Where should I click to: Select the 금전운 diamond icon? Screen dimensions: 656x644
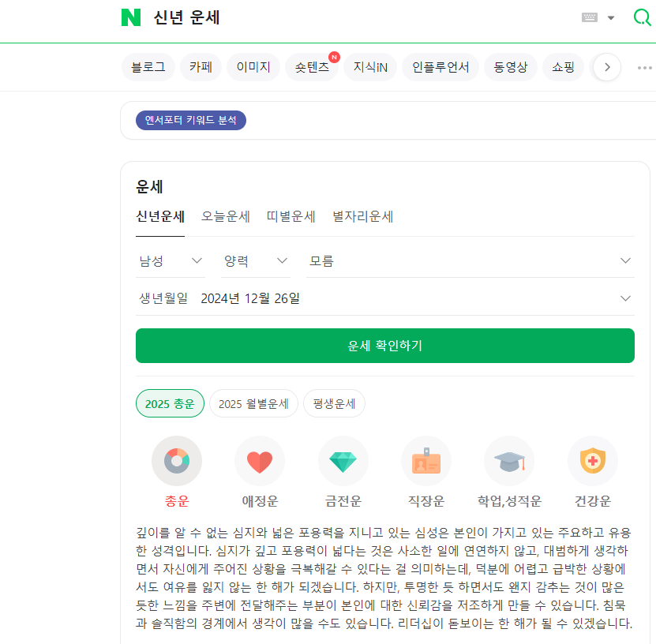click(343, 461)
